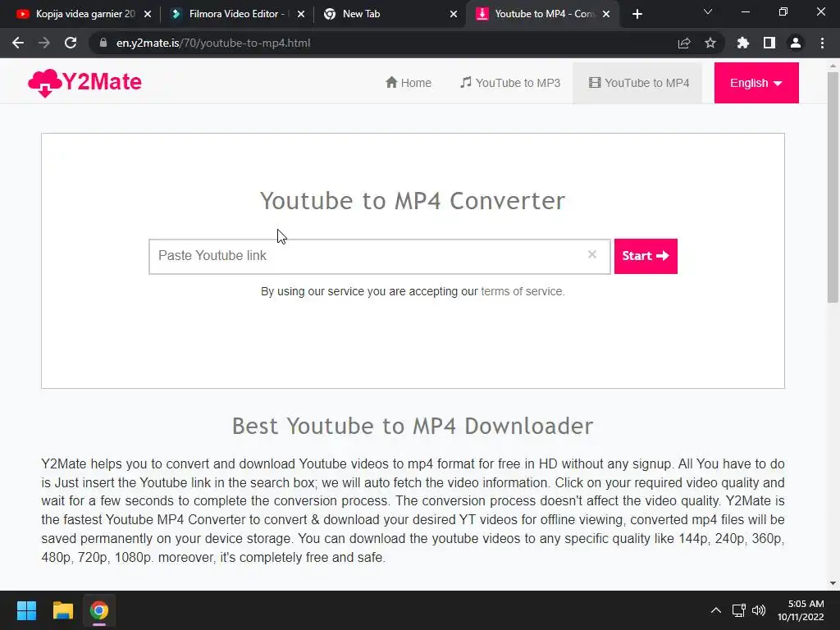This screenshot has width=840, height=630.
Task: Click the Best Youtube to MP4 Downloader heading
Action: coord(413,427)
